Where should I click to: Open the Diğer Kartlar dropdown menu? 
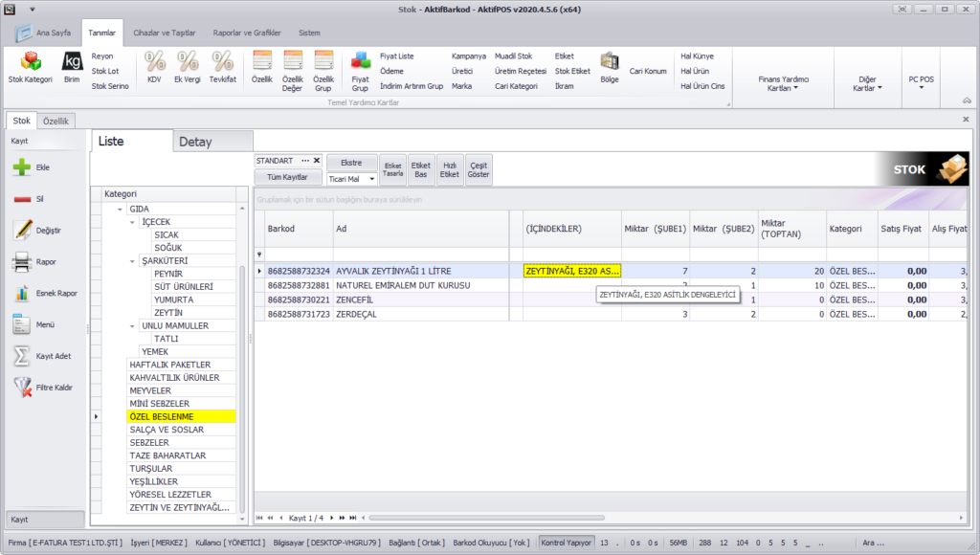pyautogui.click(x=865, y=83)
